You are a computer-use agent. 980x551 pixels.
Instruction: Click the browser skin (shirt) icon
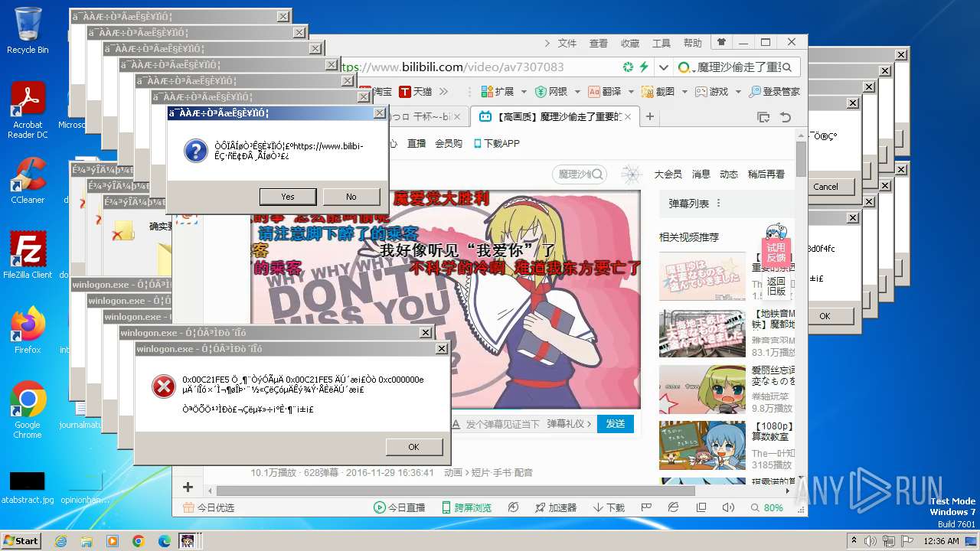[x=720, y=43]
